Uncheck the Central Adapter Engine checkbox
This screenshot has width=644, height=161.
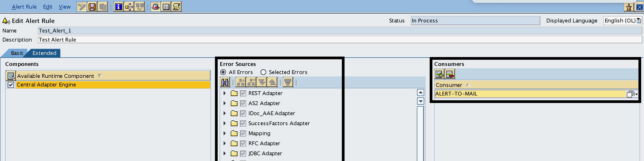click(11, 85)
